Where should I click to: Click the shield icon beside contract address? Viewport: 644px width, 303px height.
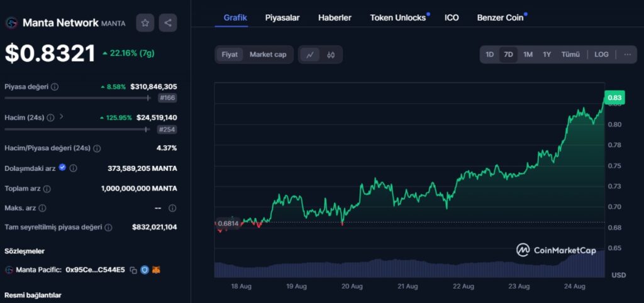(x=145, y=270)
